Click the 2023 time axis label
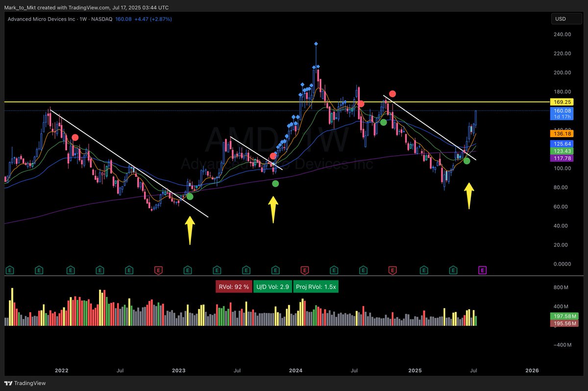 tap(179, 370)
